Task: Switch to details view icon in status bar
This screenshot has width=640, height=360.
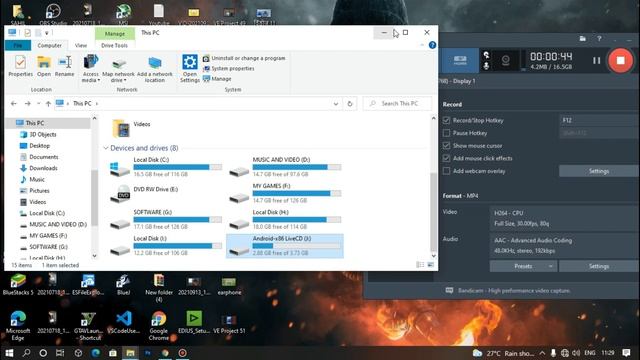Action: click(420, 265)
